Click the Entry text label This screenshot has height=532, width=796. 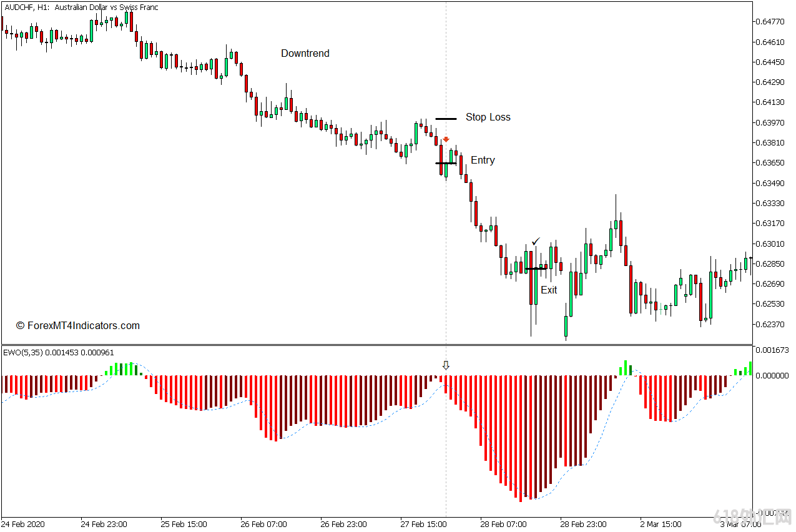pos(483,160)
